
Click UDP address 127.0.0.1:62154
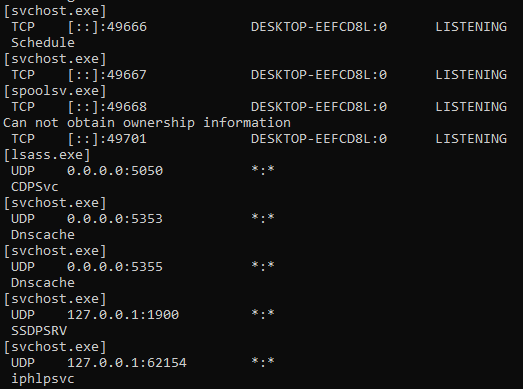click(127, 363)
